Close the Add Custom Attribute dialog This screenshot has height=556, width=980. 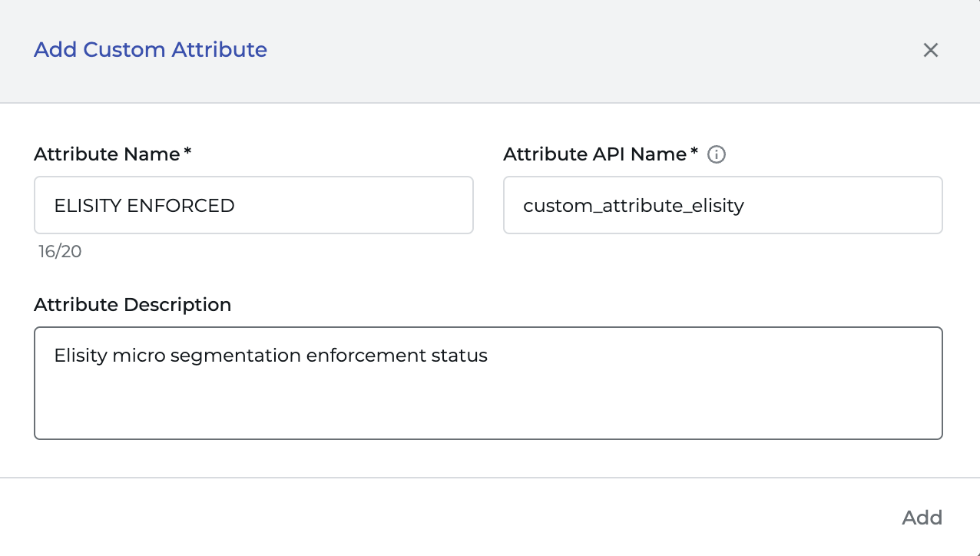click(x=930, y=51)
